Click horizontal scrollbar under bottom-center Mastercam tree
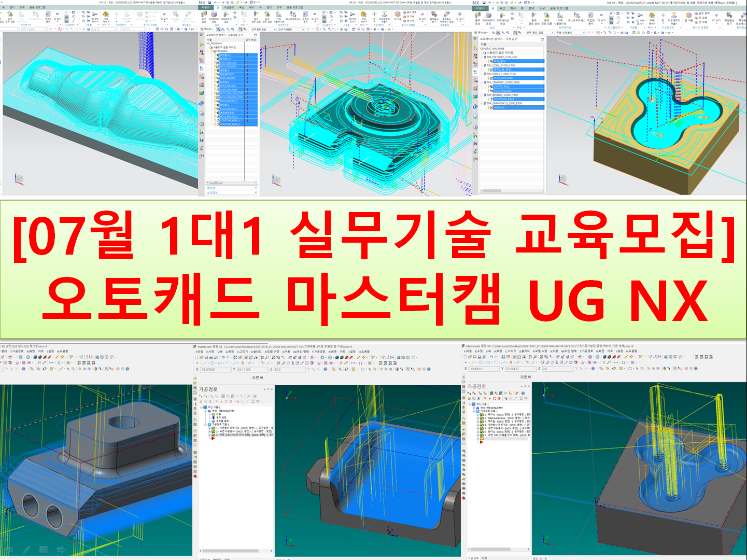747x560 pixels. point(236,551)
